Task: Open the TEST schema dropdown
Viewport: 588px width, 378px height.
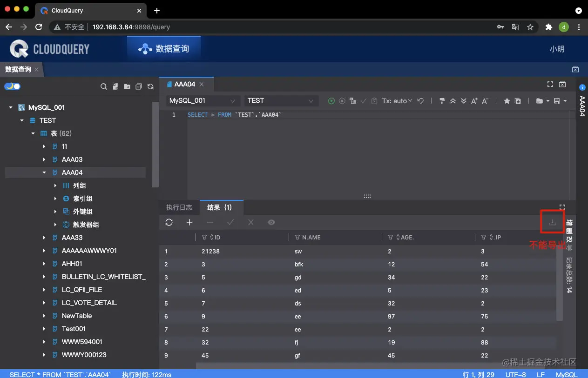Action: pos(281,101)
